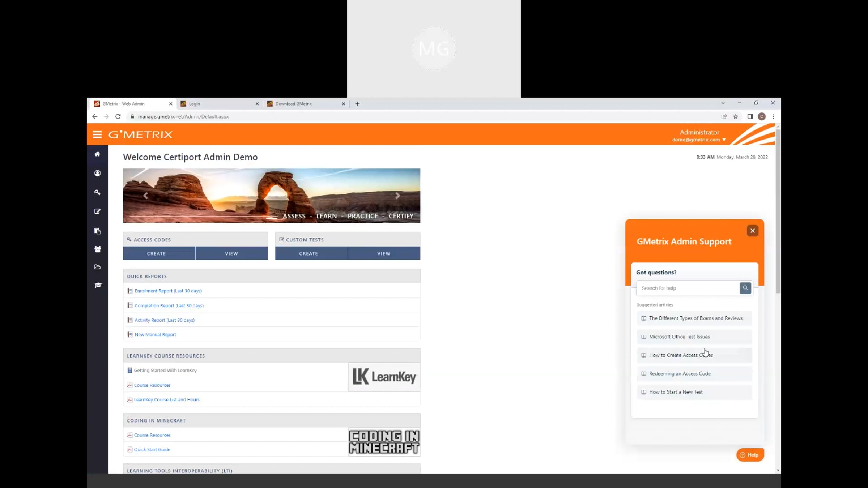Viewport: 868px width, 488px height.
Task: Focus the Search for help field
Action: 688,288
